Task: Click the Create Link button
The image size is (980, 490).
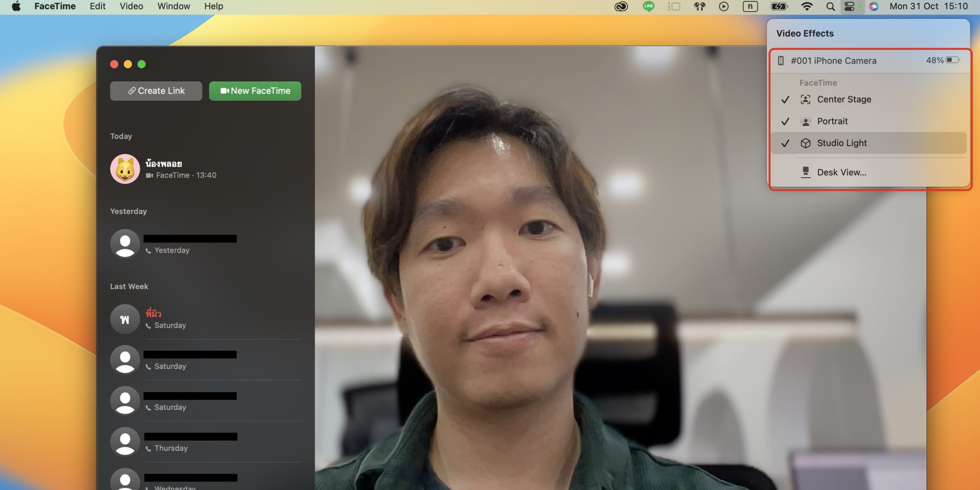Action: [x=156, y=91]
